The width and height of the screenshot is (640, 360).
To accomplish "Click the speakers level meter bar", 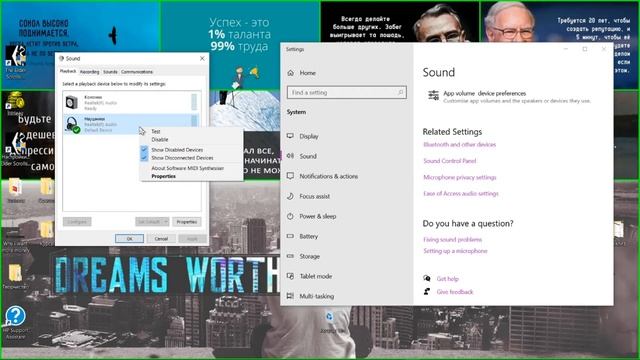I will coord(194,102).
